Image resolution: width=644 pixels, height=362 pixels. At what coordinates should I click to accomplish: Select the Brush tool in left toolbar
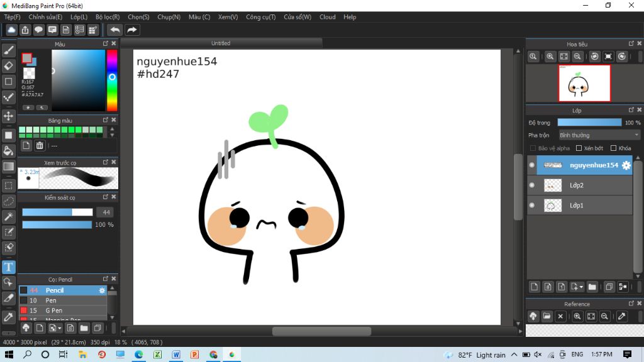[9, 50]
